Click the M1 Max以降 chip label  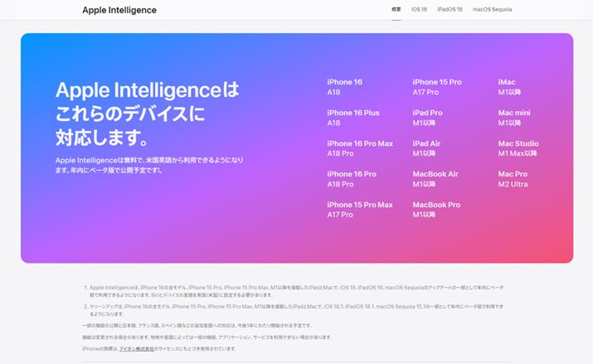(518, 153)
